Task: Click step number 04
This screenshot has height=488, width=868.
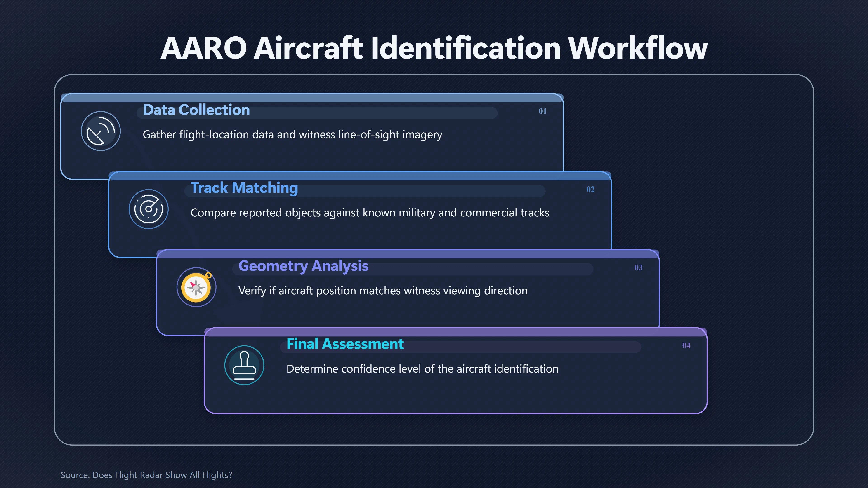Action: click(x=686, y=345)
